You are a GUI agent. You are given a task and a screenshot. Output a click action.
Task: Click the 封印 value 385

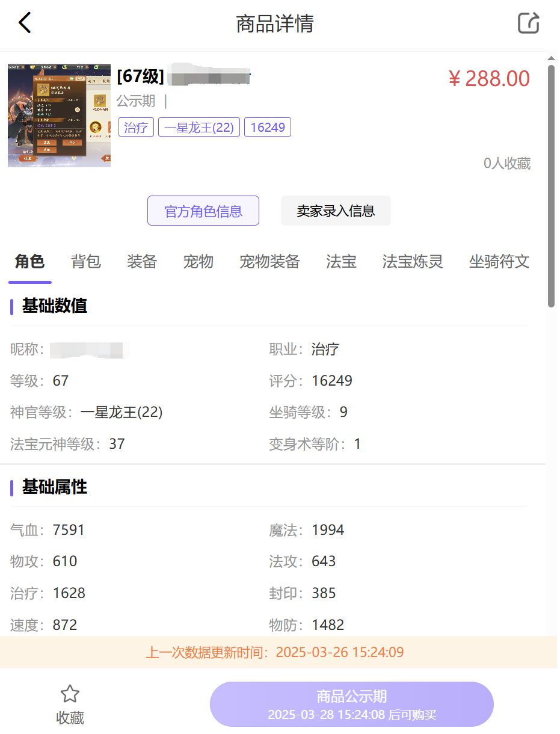tap(324, 593)
